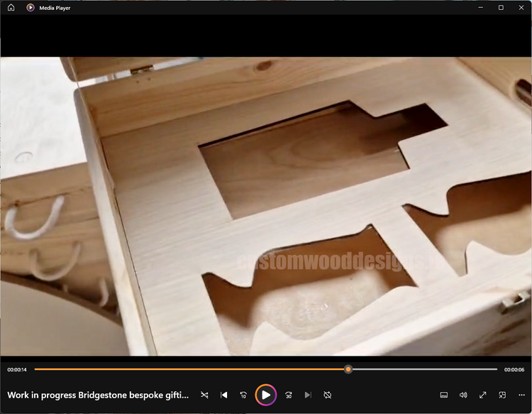Maximize the Media Player window
This screenshot has height=414, width=532.
(501, 8)
